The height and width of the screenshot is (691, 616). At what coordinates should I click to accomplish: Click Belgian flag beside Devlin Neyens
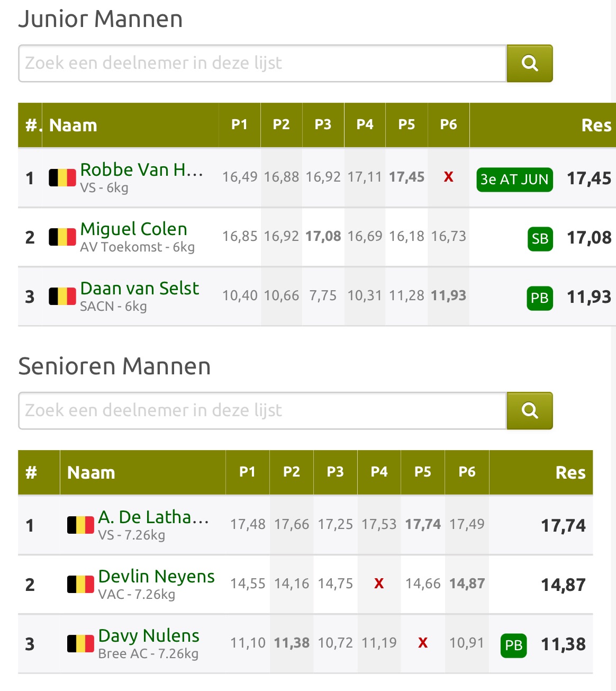[80, 585]
